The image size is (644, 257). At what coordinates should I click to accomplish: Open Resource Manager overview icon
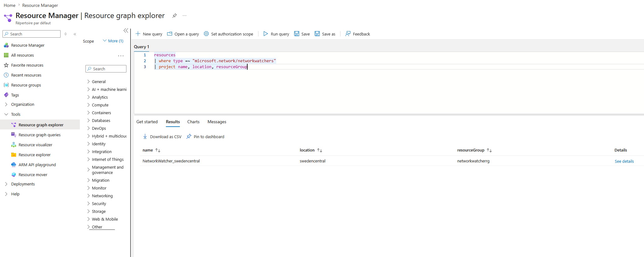click(6, 45)
